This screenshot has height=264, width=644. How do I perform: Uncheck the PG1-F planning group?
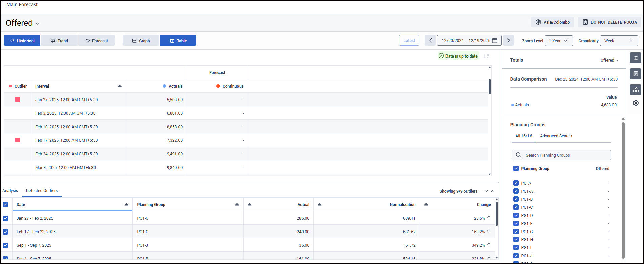pyautogui.click(x=516, y=223)
